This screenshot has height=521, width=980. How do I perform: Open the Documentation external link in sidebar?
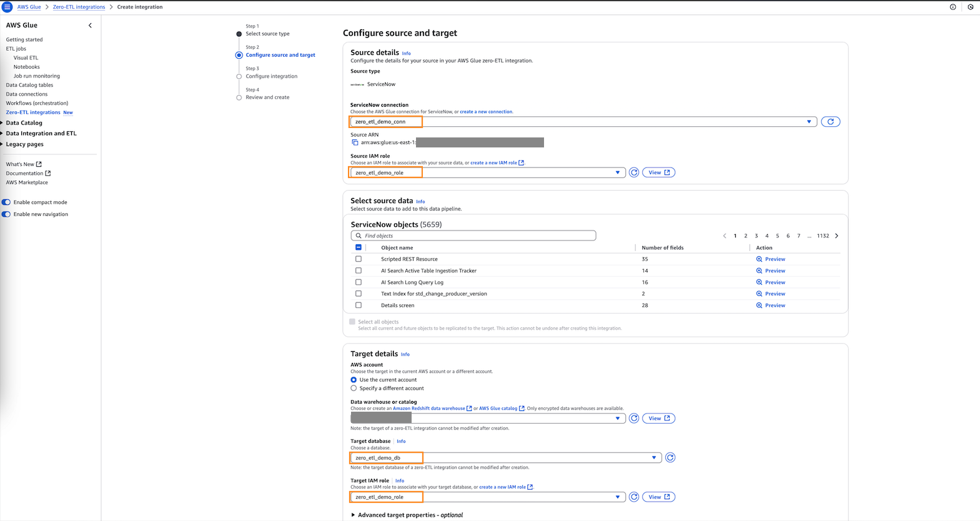(x=28, y=174)
